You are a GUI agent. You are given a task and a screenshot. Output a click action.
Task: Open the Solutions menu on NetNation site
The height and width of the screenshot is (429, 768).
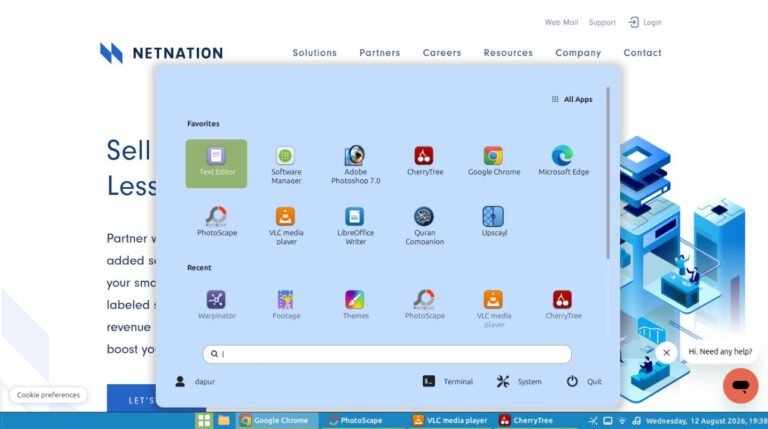pyautogui.click(x=314, y=53)
